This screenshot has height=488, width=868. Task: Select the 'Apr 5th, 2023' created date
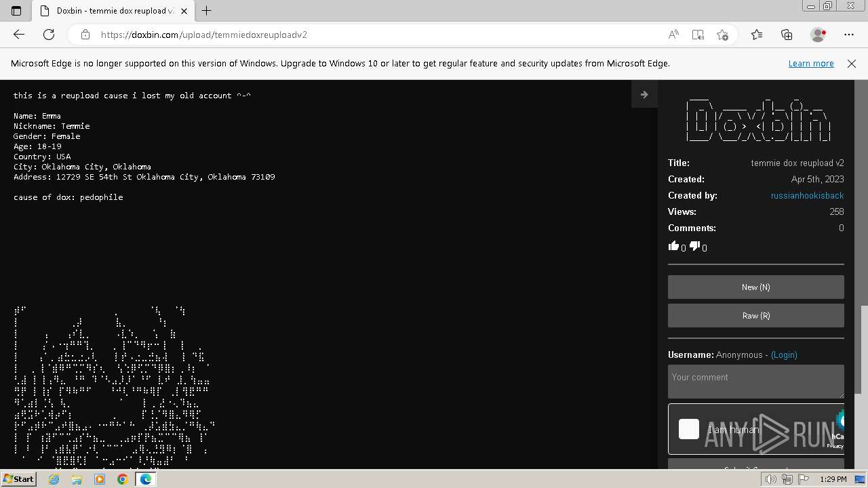point(818,179)
